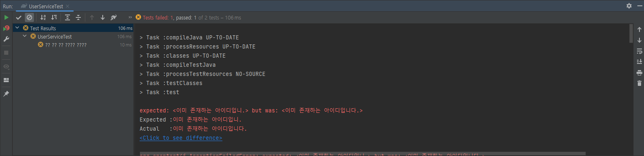Sort tests alphabetically
This screenshot has height=156, width=644.
point(43,17)
